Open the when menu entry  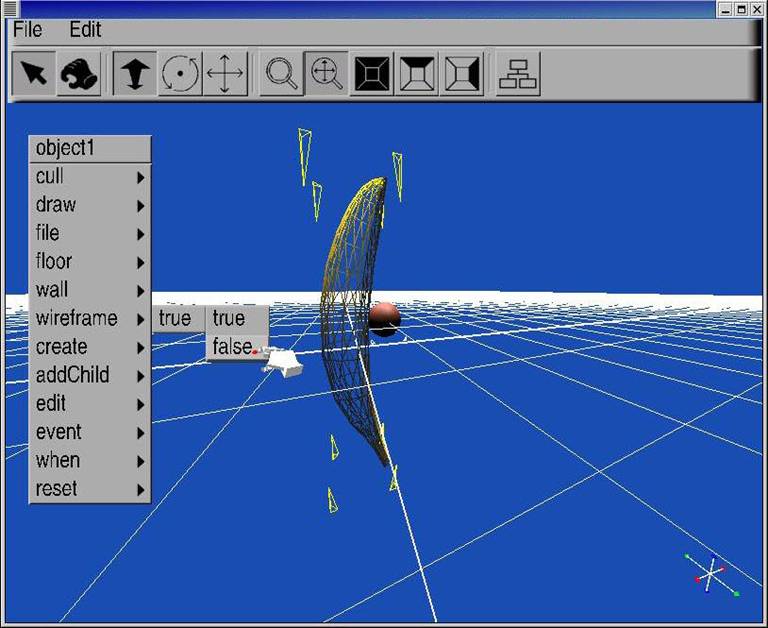tap(90, 461)
